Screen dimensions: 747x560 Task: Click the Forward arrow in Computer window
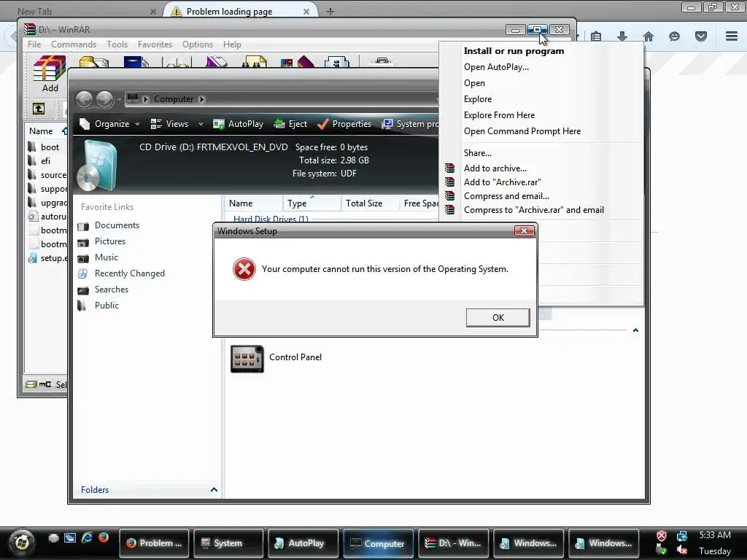104,99
